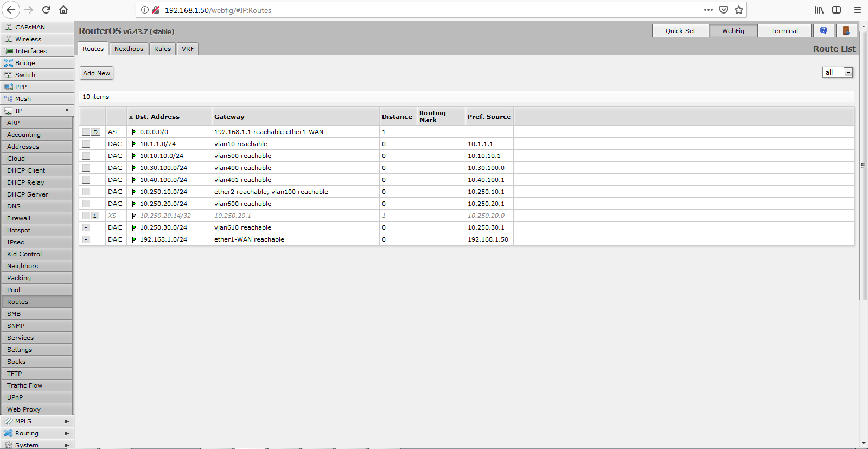Click the page's vertical scrollbar
This screenshot has width=868, height=449.
(x=864, y=166)
